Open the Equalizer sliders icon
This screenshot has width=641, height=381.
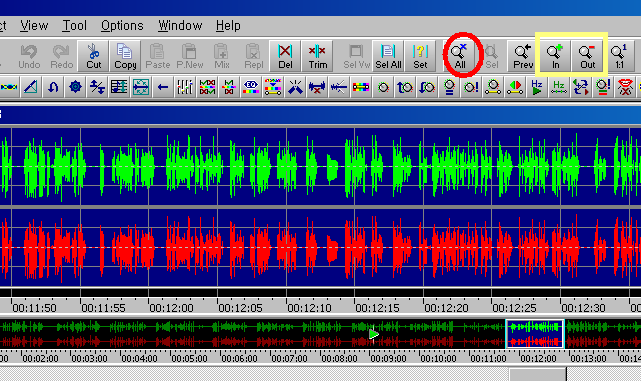tap(185, 87)
